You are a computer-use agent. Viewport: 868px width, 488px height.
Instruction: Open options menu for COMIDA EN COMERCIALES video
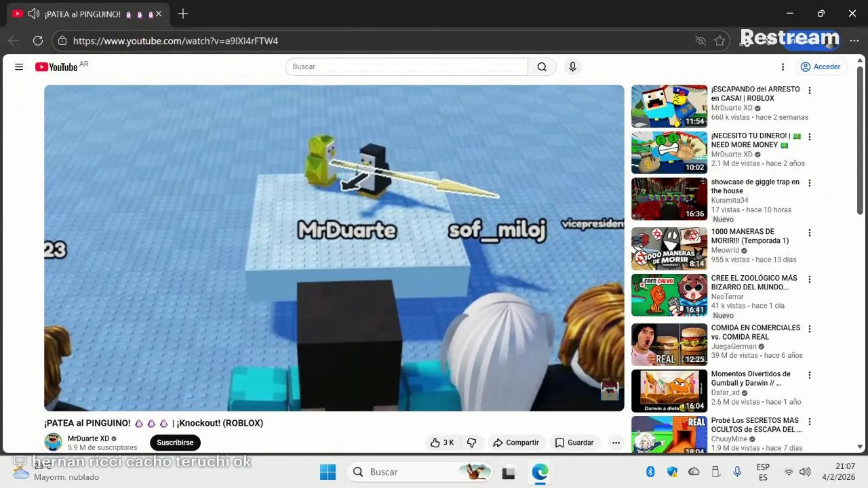pos(809,329)
